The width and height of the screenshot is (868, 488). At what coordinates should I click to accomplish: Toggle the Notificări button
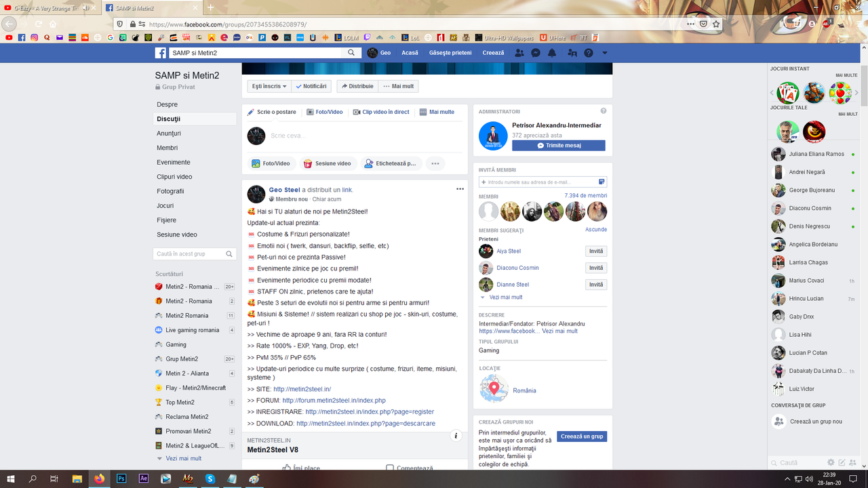[311, 86]
